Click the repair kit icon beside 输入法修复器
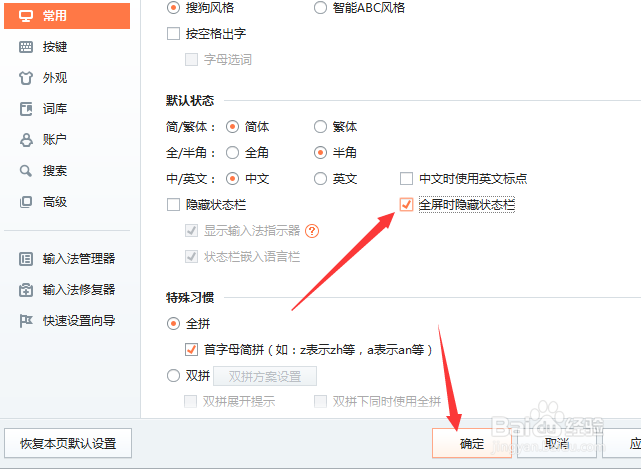The height and width of the screenshot is (469, 641). pyautogui.click(x=26, y=290)
